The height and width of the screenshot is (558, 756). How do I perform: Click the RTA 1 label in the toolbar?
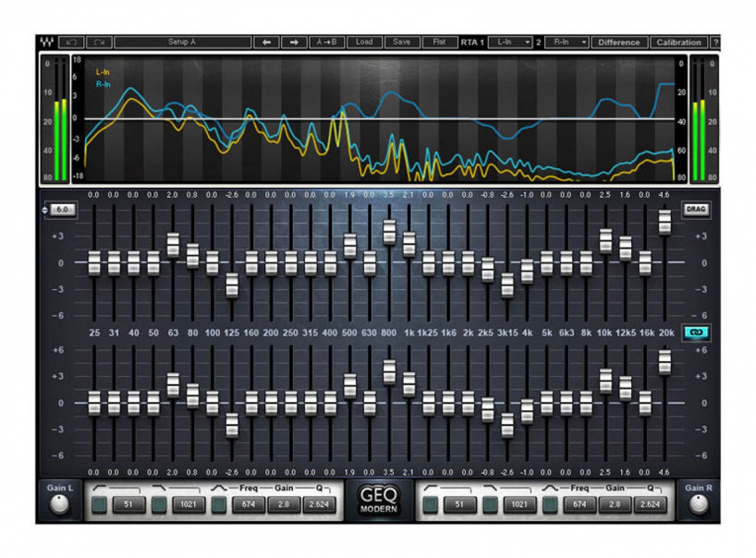click(472, 42)
